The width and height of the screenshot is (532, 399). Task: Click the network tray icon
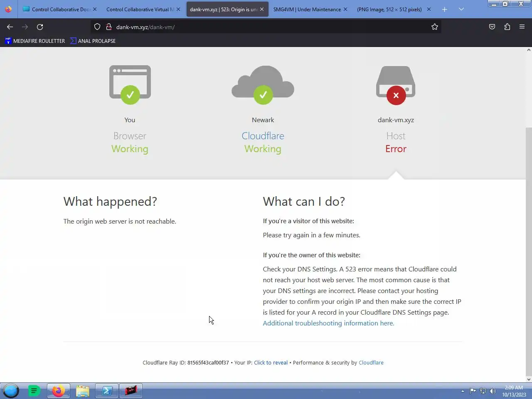pos(483,391)
